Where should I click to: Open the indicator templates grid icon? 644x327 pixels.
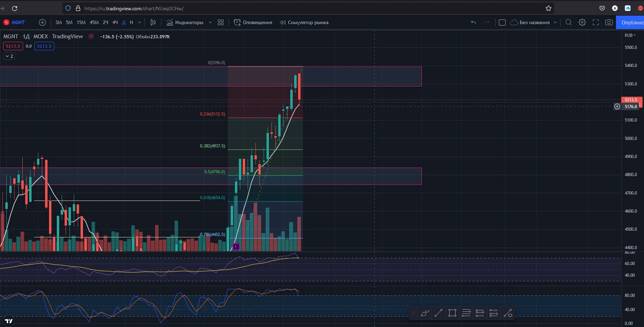pos(221,22)
